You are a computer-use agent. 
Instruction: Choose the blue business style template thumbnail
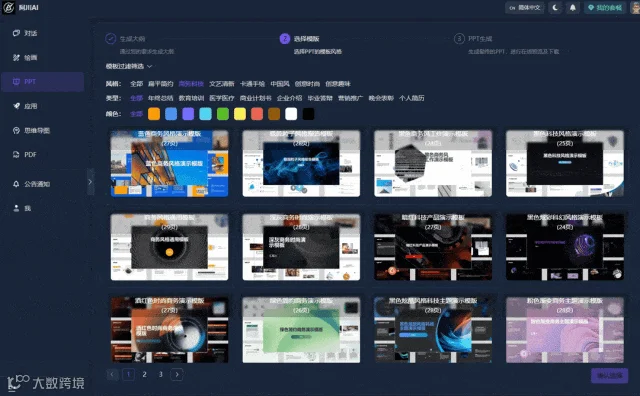coord(169,163)
